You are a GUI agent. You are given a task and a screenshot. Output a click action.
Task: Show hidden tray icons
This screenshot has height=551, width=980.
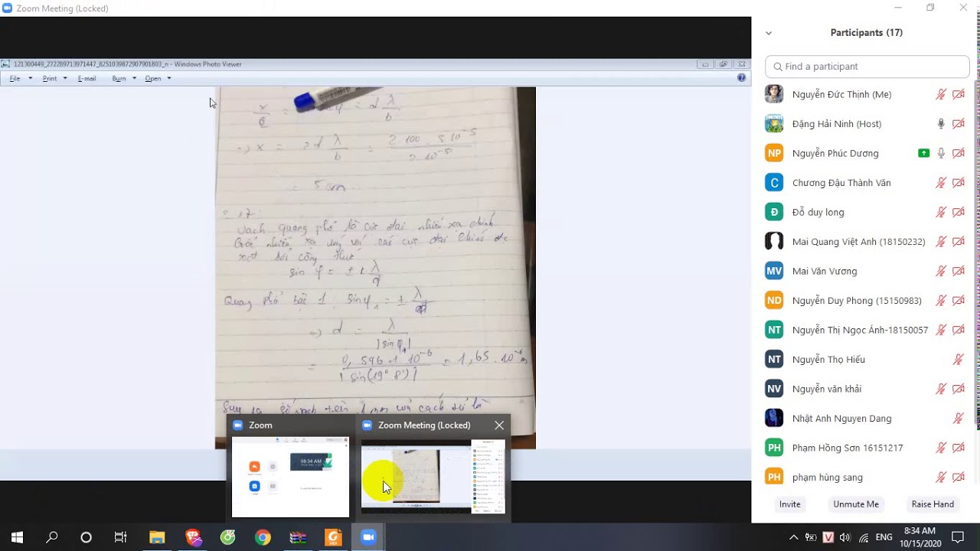tap(793, 537)
